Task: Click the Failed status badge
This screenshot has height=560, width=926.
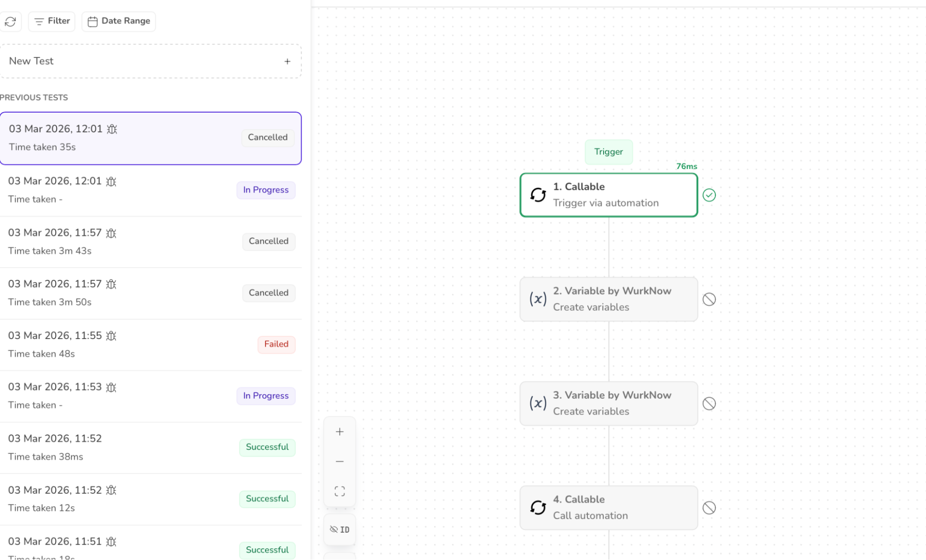Action: pyautogui.click(x=276, y=344)
